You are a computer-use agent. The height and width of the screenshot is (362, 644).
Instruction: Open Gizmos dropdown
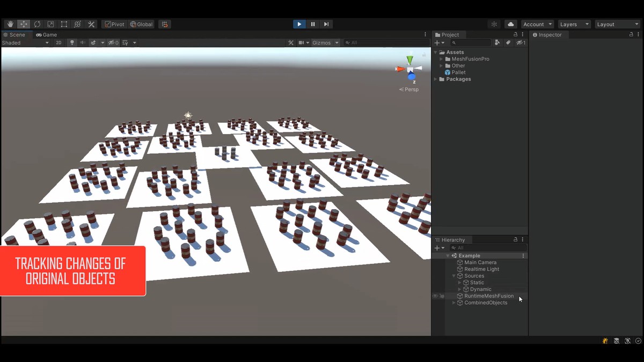click(x=326, y=42)
